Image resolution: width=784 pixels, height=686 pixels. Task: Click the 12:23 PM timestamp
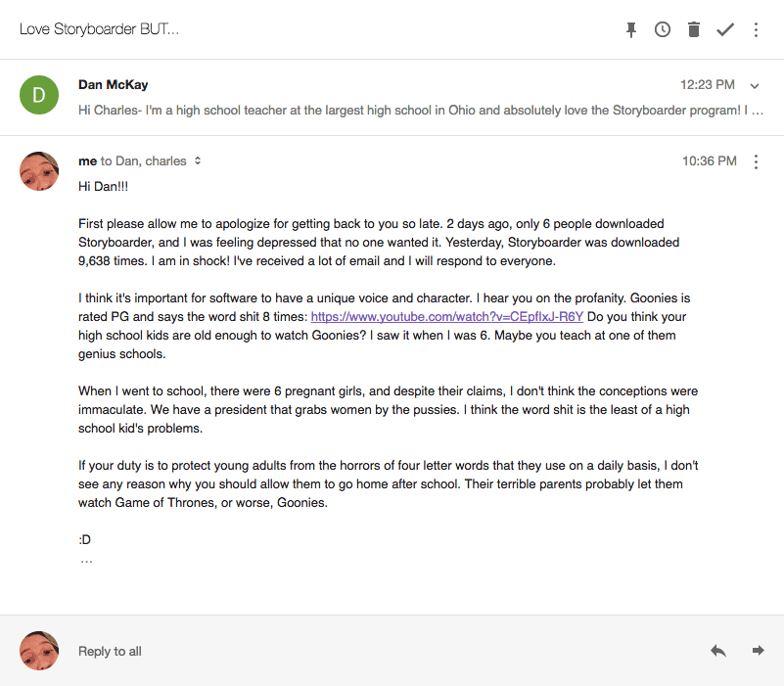tap(707, 84)
